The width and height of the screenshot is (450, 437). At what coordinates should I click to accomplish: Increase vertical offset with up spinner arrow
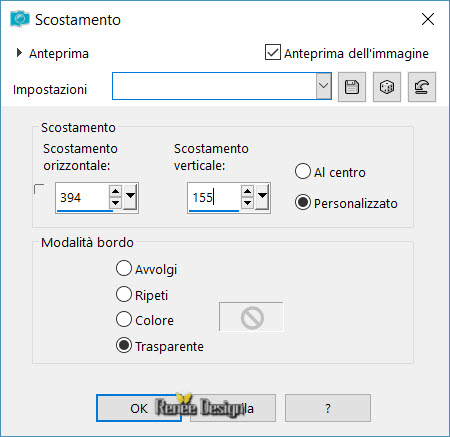247,191
